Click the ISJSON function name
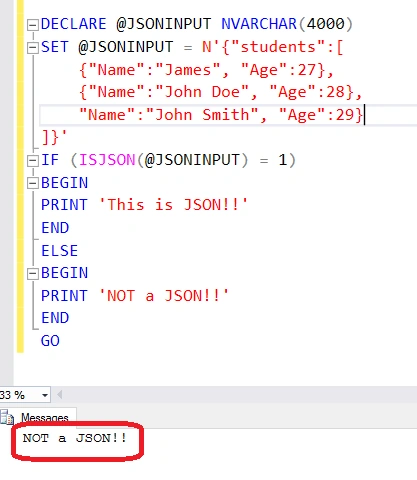Image resolution: width=417 pixels, height=480 pixels. click(107, 160)
